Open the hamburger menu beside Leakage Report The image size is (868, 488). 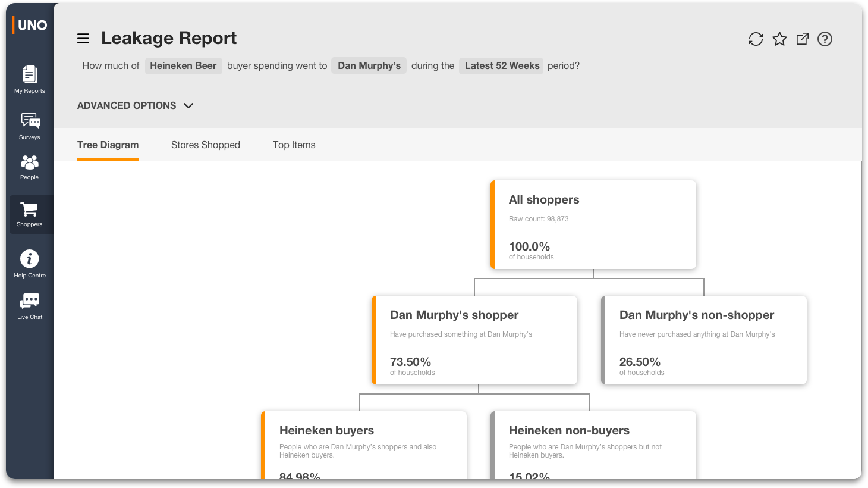click(x=83, y=39)
